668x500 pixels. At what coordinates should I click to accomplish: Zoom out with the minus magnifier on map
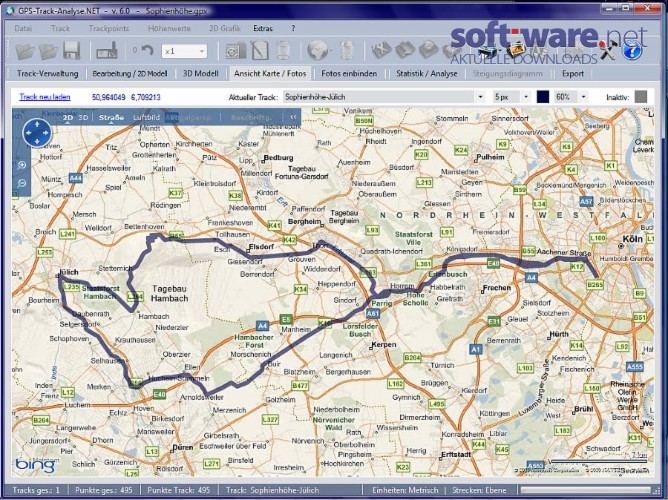pyautogui.click(x=22, y=183)
